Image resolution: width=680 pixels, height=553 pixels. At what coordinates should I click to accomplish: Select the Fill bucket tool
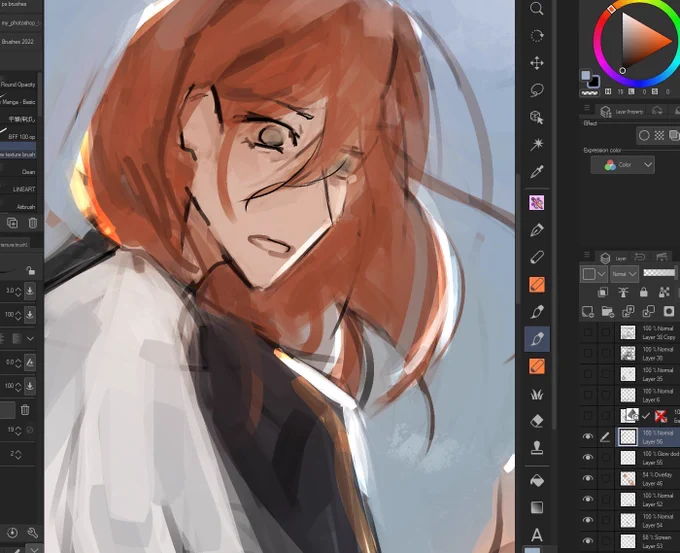pos(537,480)
